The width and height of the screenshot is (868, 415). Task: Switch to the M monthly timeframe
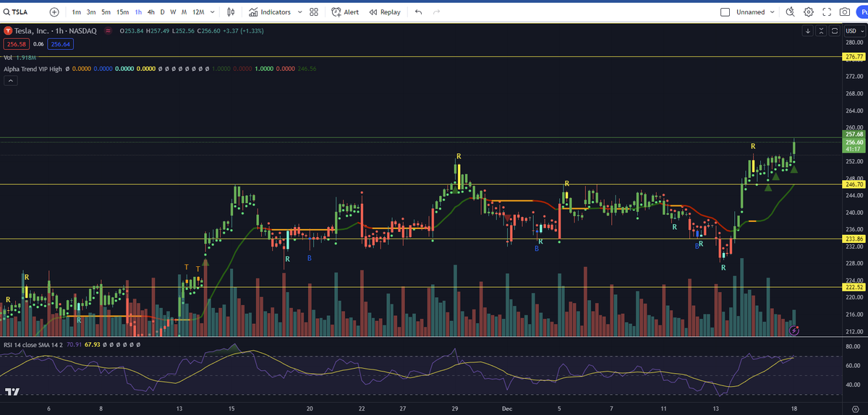point(184,12)
